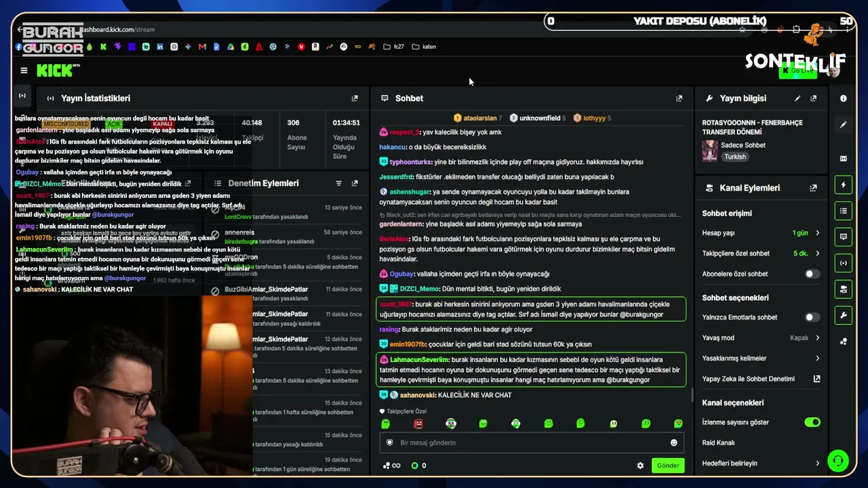Pop out the Yayın İstatistikleri panel
This screenshot has height=488, width=868.
tap(354, 98)
